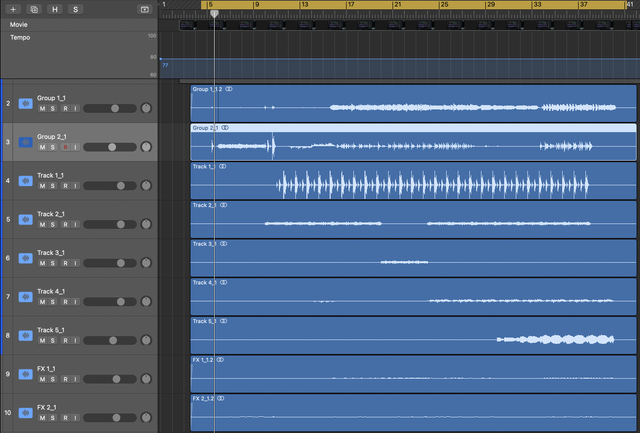Click the Track 2_1 audio waveform icon
Viewport: 640px width, 433px height.
26,220
